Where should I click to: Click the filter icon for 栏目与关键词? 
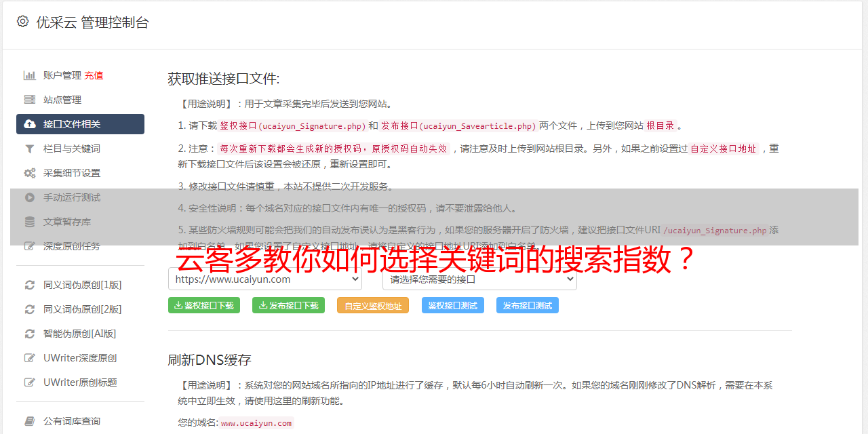(30, 149)
